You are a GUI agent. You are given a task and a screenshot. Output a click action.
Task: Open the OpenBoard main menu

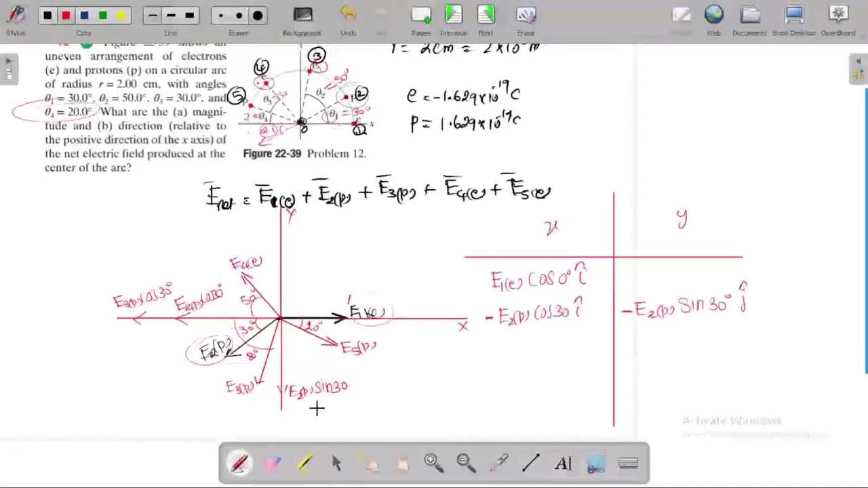pos(838,19)
